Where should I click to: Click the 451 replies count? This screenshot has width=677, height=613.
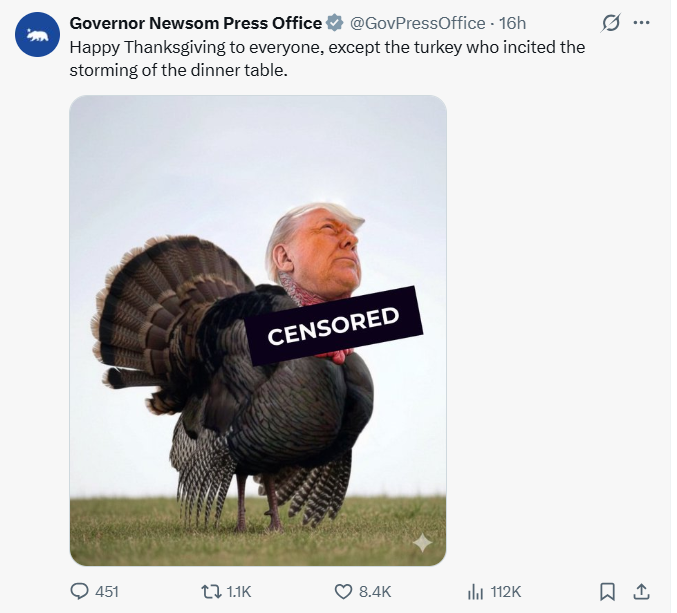click(x=106, y=592)
